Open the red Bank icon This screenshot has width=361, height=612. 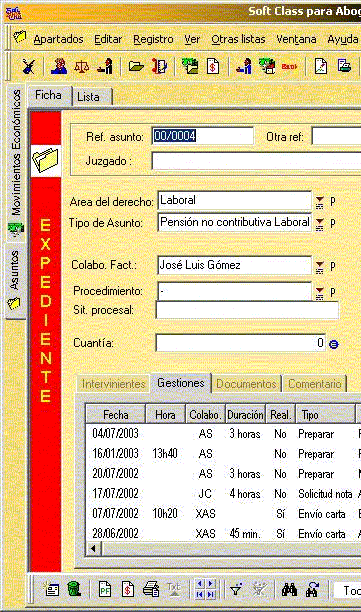(x=289, y=67)
